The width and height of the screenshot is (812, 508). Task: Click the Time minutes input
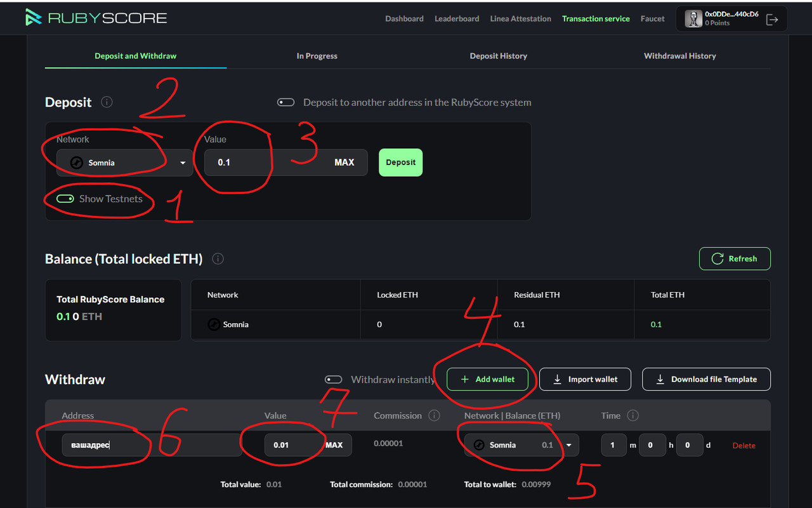click(613, 445)
